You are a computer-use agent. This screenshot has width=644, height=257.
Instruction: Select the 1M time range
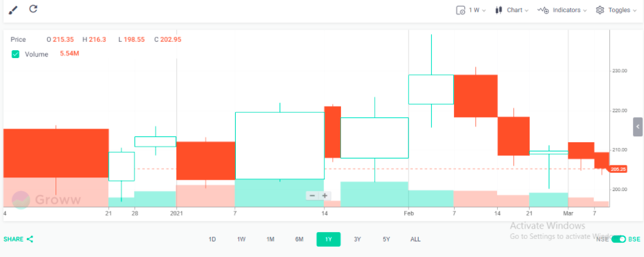point(270,239)
